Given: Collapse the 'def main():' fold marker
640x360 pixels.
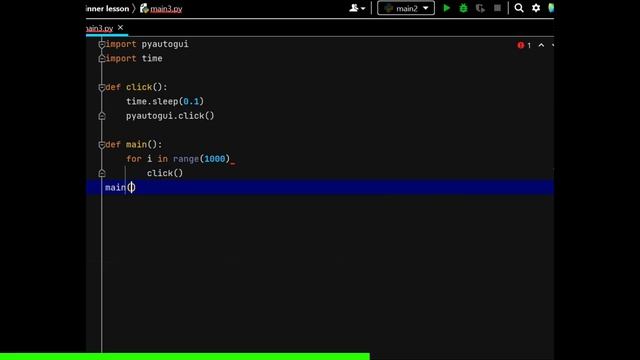Looking at the screenshot, I should 102,145.
